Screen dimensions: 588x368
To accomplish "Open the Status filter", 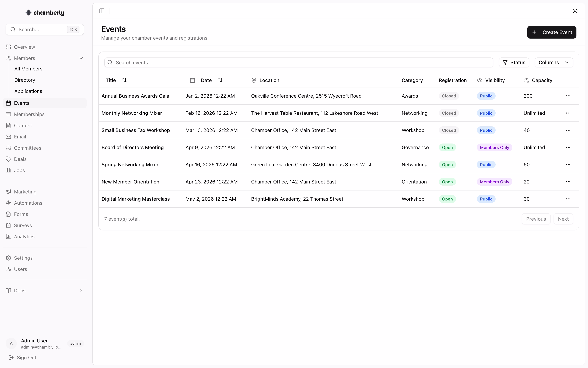I will coord(514,63).
